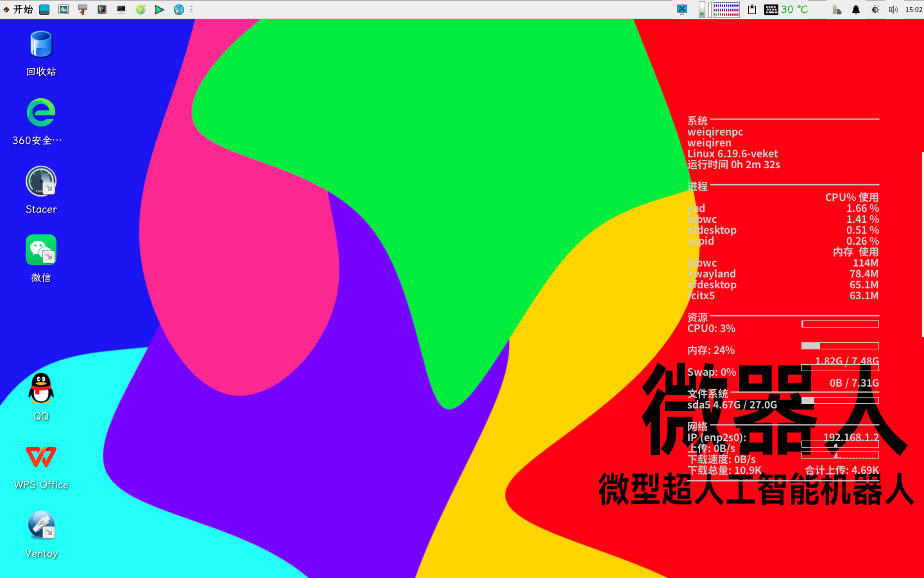Toggle screen brightness control in the tray
The height and width of the screenshot is (578, 924).
point(876,10)
